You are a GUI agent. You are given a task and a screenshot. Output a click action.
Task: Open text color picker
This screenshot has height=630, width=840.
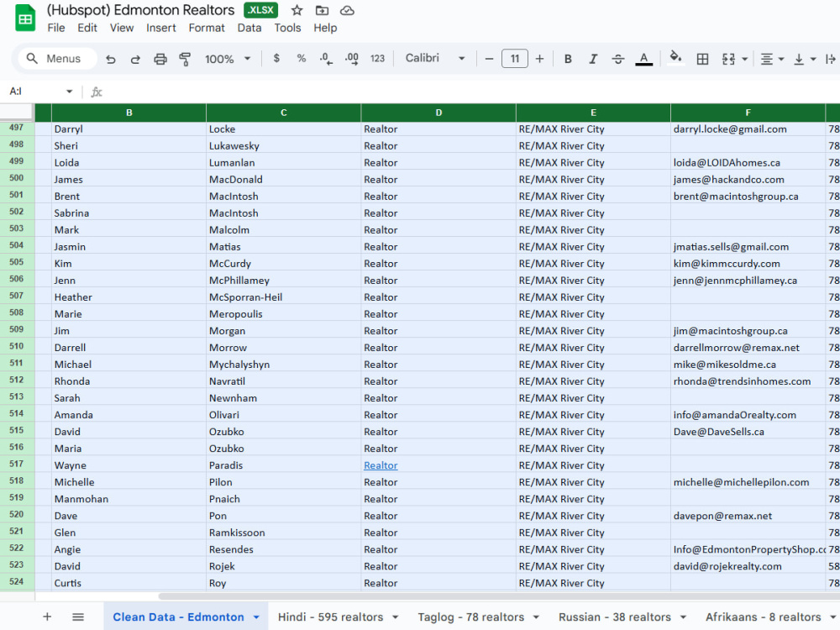(643, 59)
